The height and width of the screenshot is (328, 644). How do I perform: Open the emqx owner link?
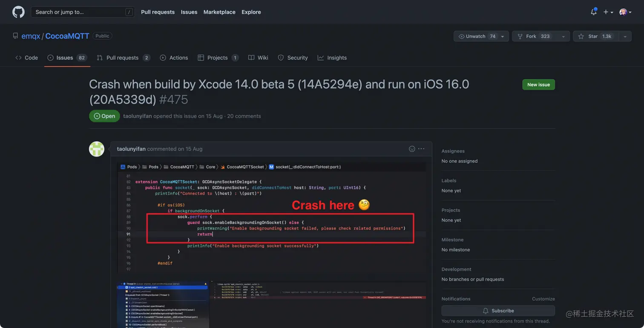(31, 36)
